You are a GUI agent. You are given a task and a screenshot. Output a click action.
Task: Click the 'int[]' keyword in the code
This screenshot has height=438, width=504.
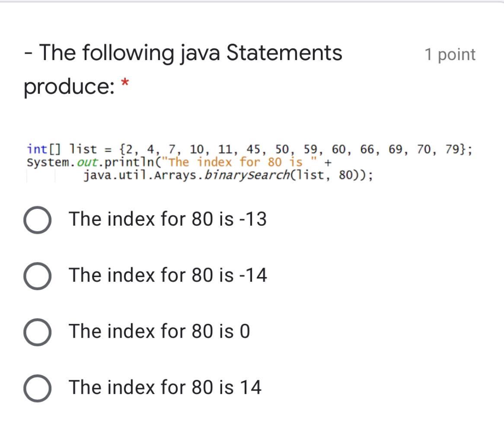(x=44, y=149)
